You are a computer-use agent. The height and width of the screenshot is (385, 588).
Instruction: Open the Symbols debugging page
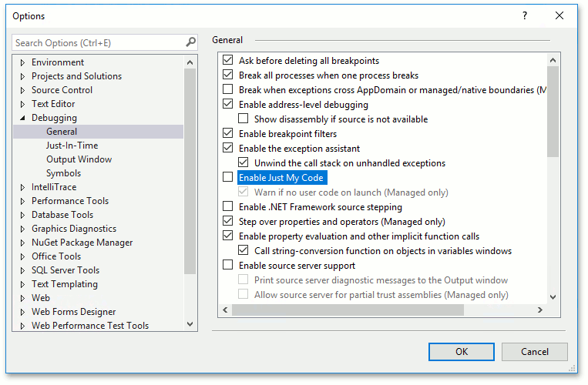63,173
